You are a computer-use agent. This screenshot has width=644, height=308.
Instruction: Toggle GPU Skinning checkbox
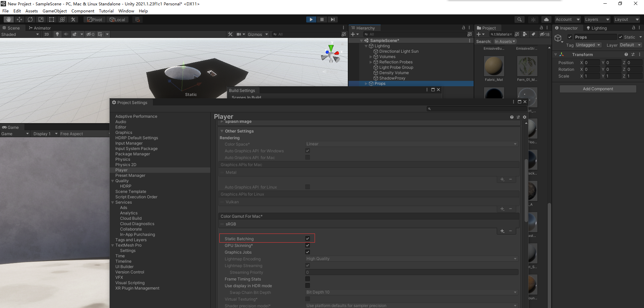308,245
